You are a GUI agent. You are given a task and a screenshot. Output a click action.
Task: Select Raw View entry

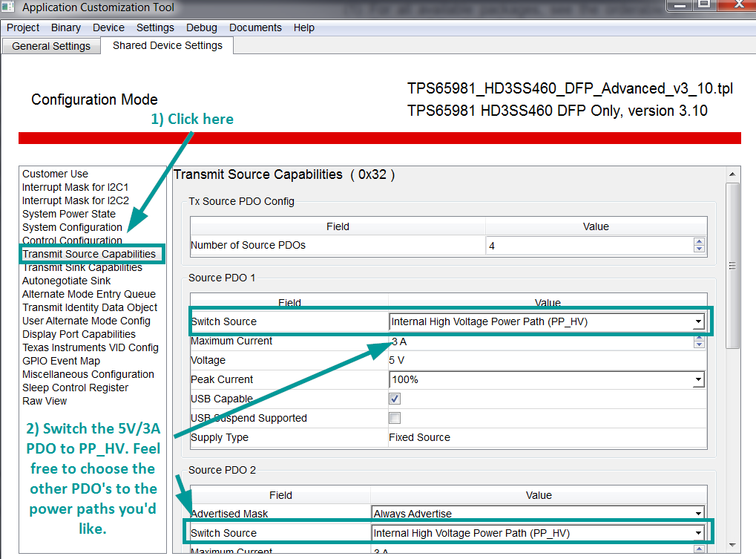(45, 401)
